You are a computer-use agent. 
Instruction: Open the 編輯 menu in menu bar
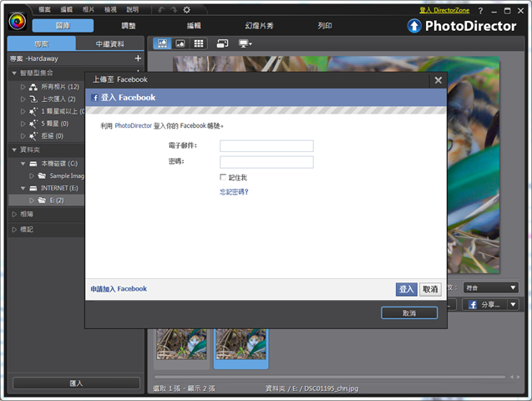pyautogui.click(x=66, y=9)
